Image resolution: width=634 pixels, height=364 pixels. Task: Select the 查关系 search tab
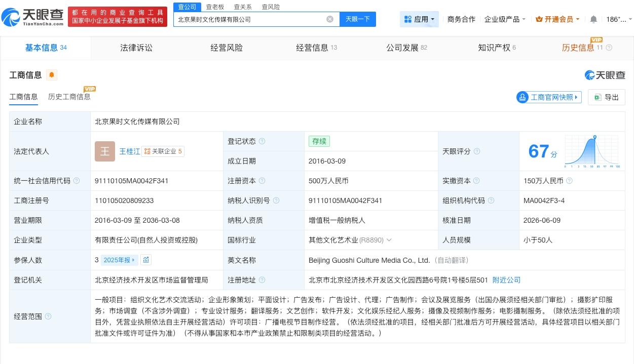(x=243, y=7)
